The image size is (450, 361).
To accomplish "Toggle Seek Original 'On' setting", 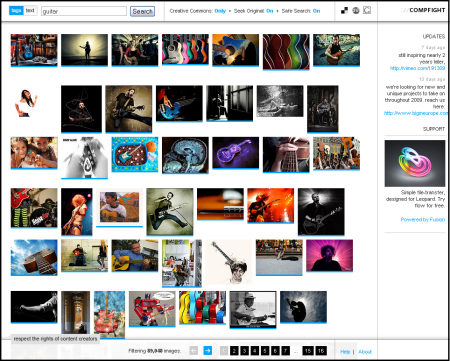I will (270, 11).
